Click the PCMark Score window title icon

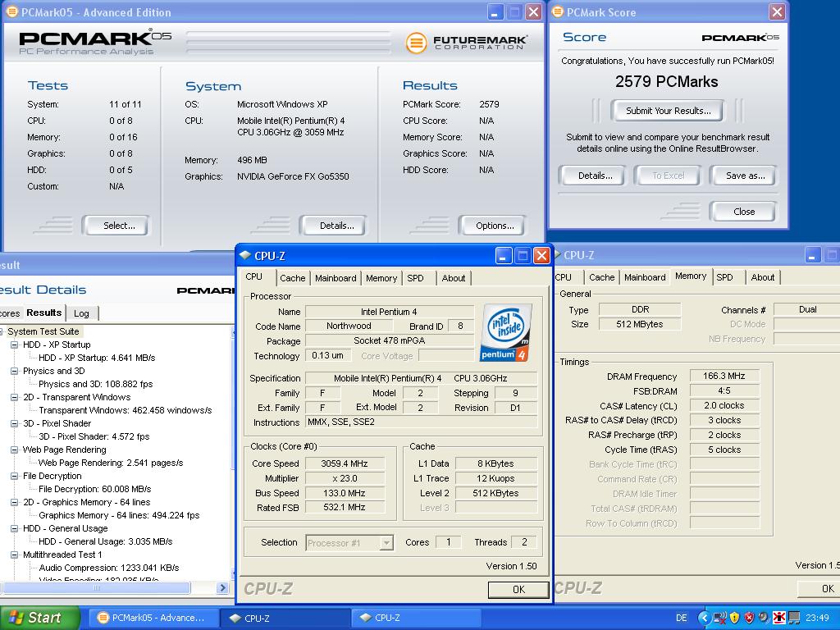click(558, 11)
